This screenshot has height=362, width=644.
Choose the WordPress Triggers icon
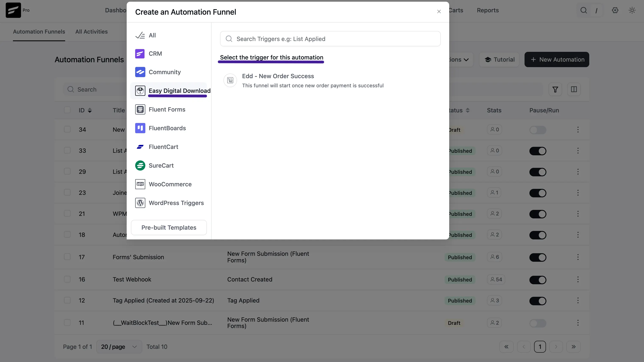(x=140, y=203)
